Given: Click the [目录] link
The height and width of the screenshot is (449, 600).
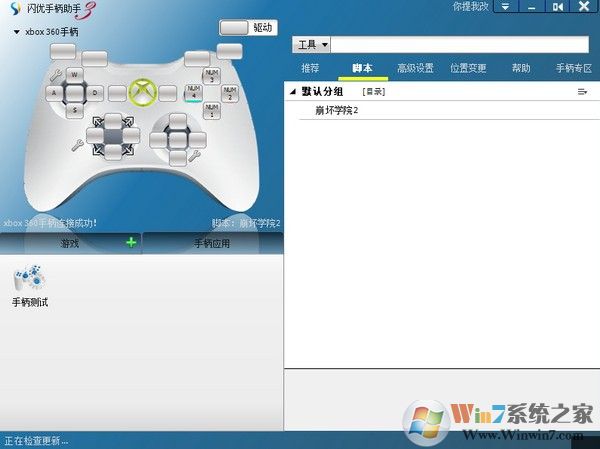Looking at the screenshot, I should pyautogui.click(x=373, y=91).
